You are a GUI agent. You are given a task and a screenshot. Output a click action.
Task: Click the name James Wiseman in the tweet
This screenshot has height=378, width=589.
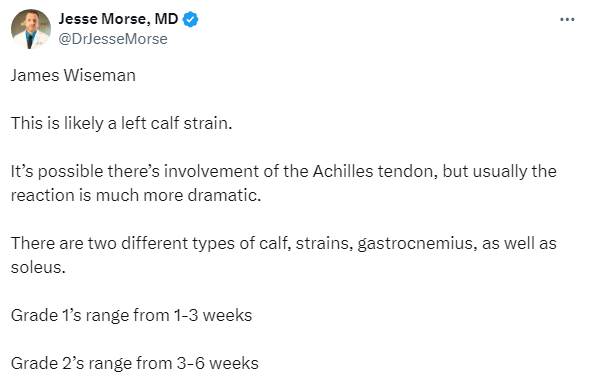tap(73, 75)
